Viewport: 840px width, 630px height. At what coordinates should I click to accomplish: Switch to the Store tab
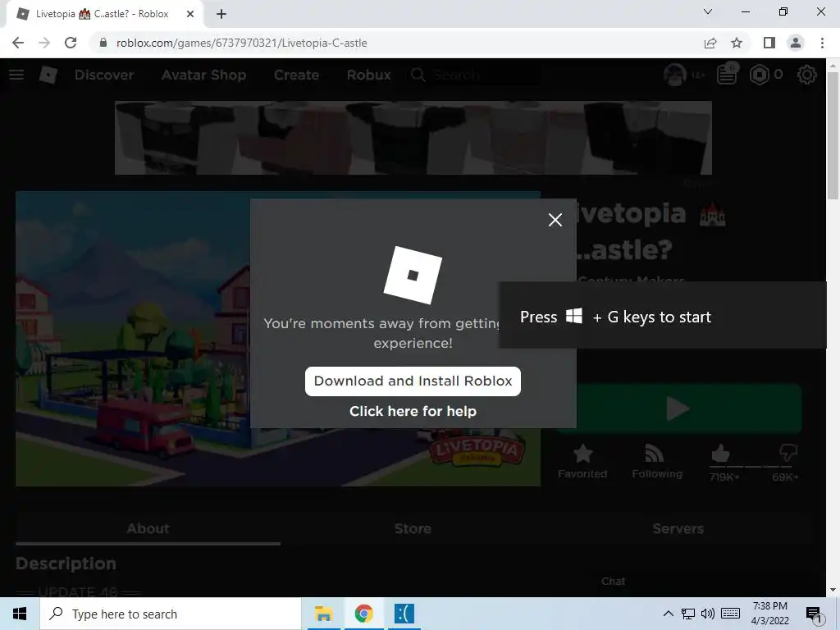413,529
